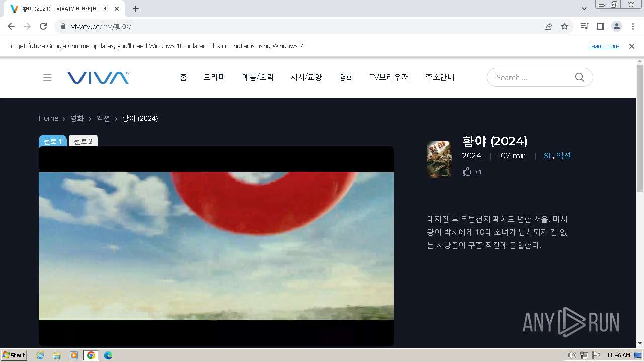Open Action Center flag icon

click(596, 355)
